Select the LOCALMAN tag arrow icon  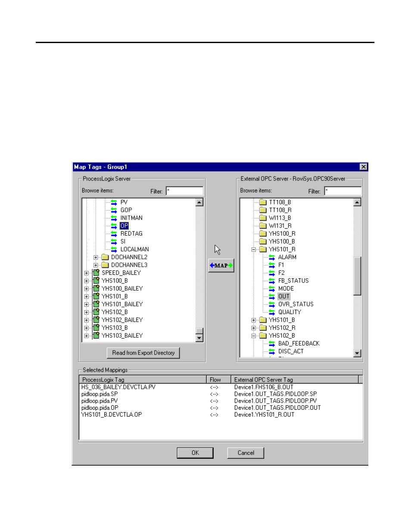[x=114, y=249]
